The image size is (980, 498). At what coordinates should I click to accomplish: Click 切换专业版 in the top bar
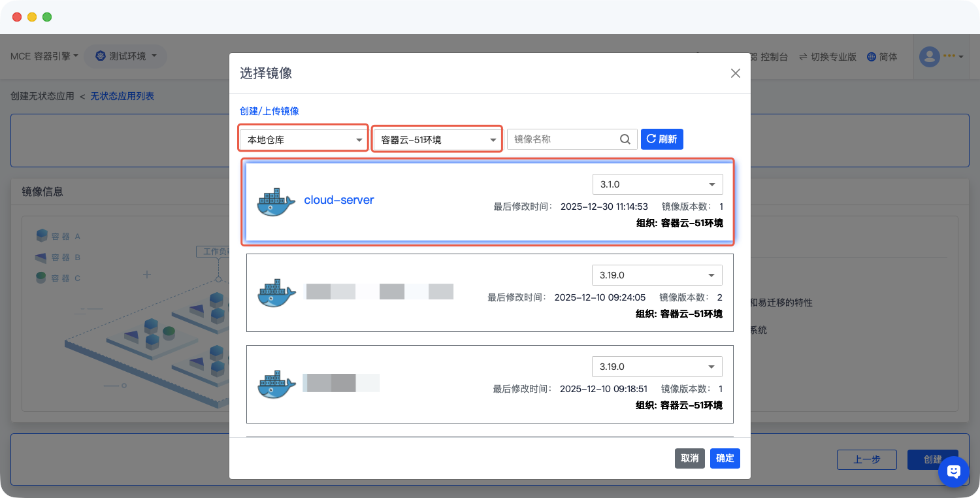[x=828, y=57]
